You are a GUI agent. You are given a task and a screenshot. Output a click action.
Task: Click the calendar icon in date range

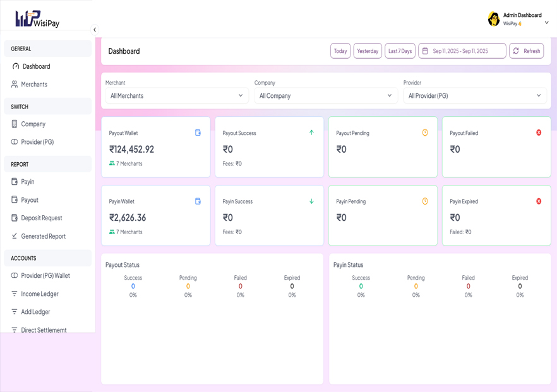(x=425, y=50)
